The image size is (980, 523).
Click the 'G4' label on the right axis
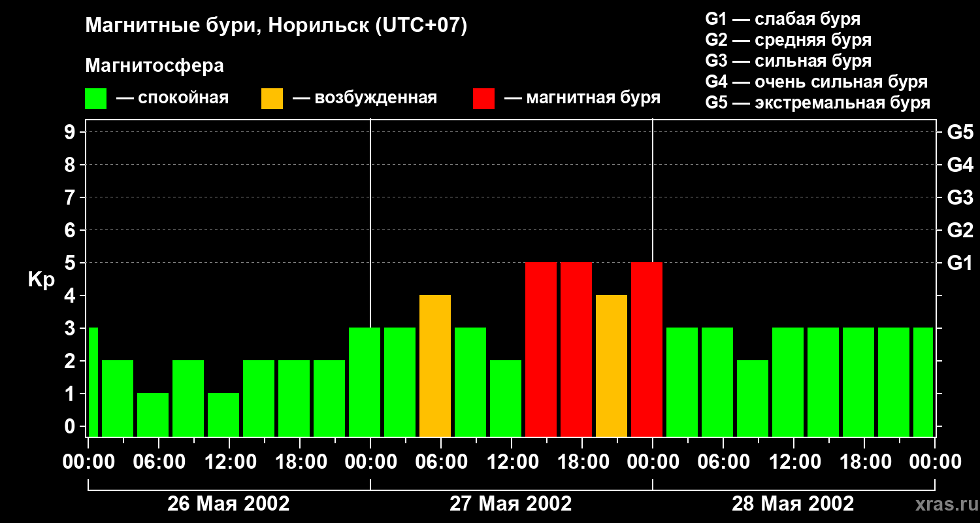(x=960, y=165)
